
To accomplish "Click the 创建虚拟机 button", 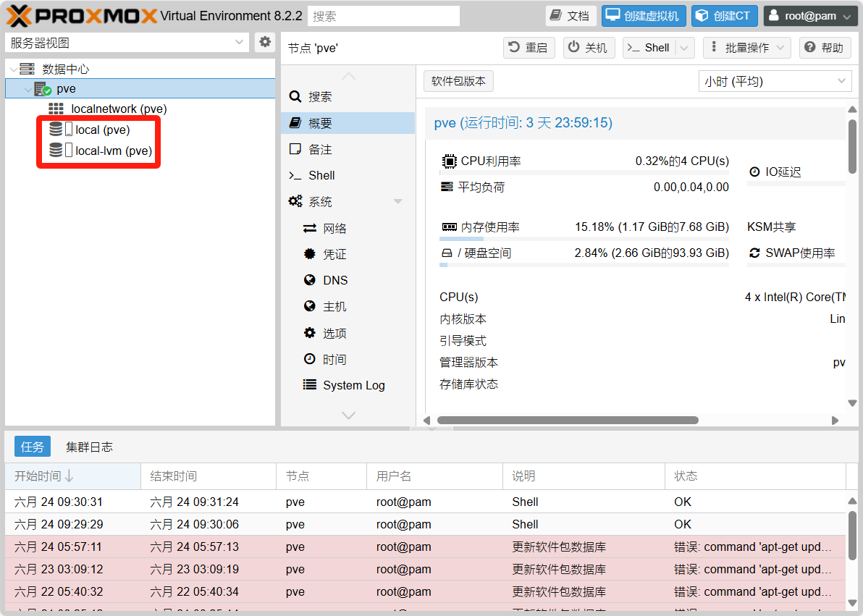I will point(643,16).
